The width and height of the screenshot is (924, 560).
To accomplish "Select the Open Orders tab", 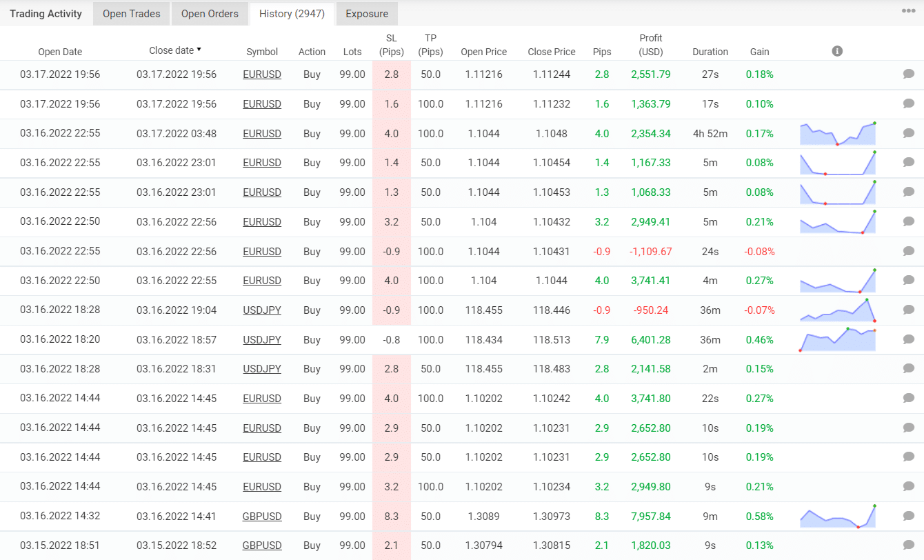I will [209, 13].
